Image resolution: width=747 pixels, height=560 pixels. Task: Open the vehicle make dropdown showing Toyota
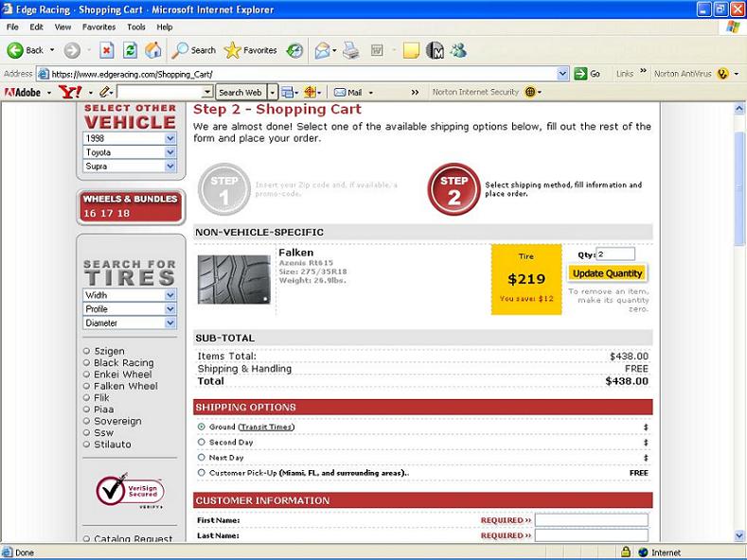coord(129,152)
